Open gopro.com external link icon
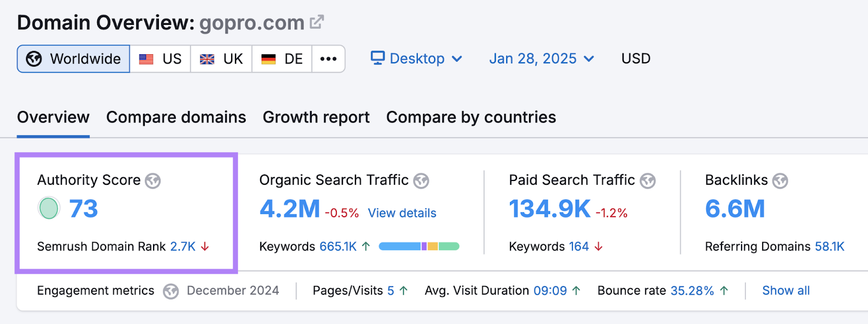868x324 pixels. [x=317, y=22]
